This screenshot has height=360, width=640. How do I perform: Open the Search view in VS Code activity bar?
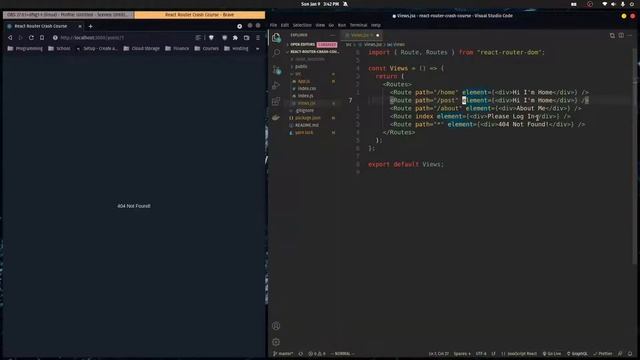click(276, 53)
